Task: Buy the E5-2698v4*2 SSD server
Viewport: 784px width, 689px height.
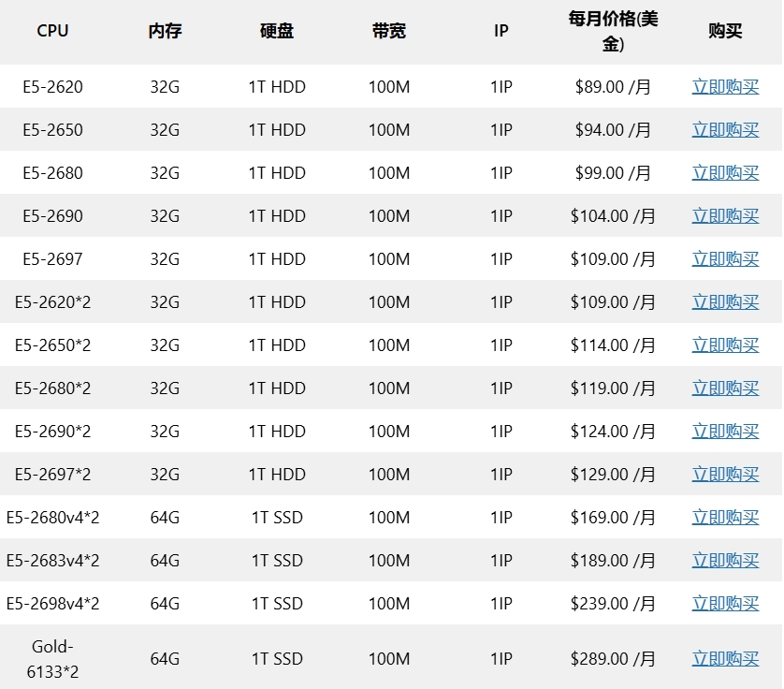Action: tap(725, 603)
